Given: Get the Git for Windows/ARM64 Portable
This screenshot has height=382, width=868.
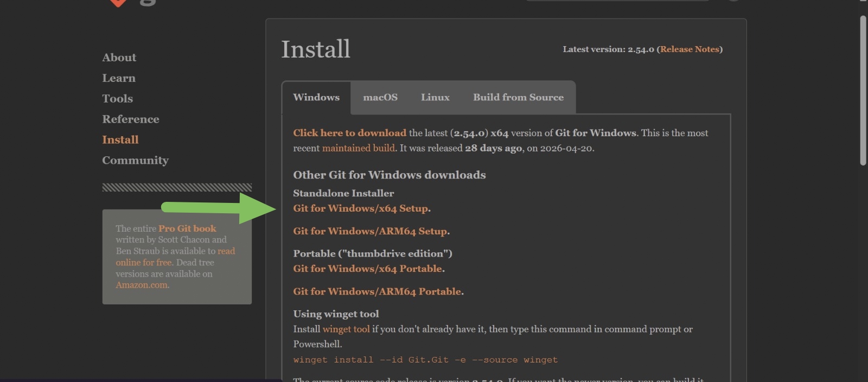Looking at the screenshot, I should (377, 291).
